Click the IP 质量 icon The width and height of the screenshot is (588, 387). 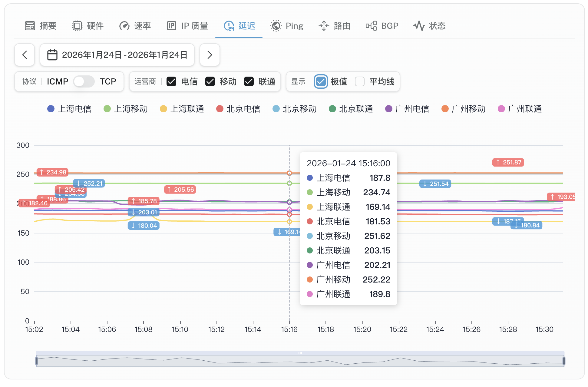172,26
